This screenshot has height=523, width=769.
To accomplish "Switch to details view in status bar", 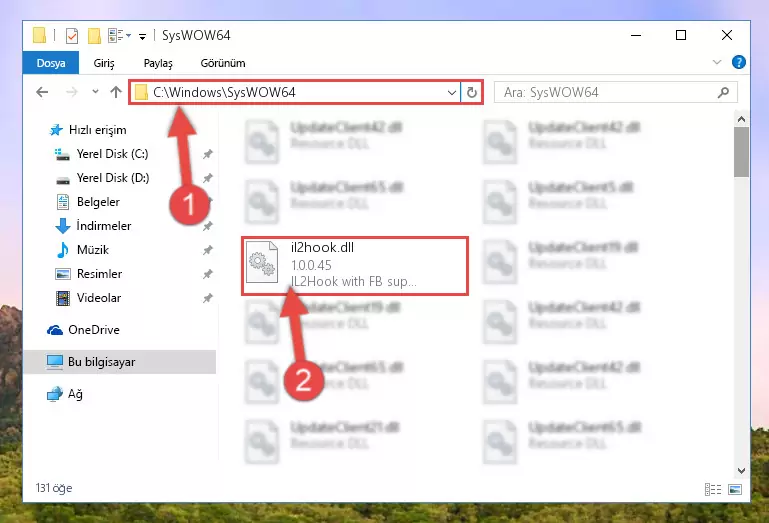I will click(x=713, y=489).
